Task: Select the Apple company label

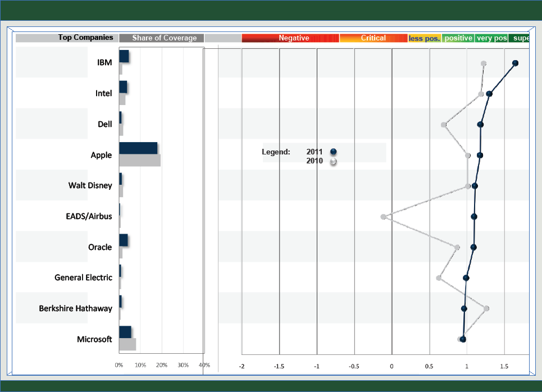Action: [101, 155]
